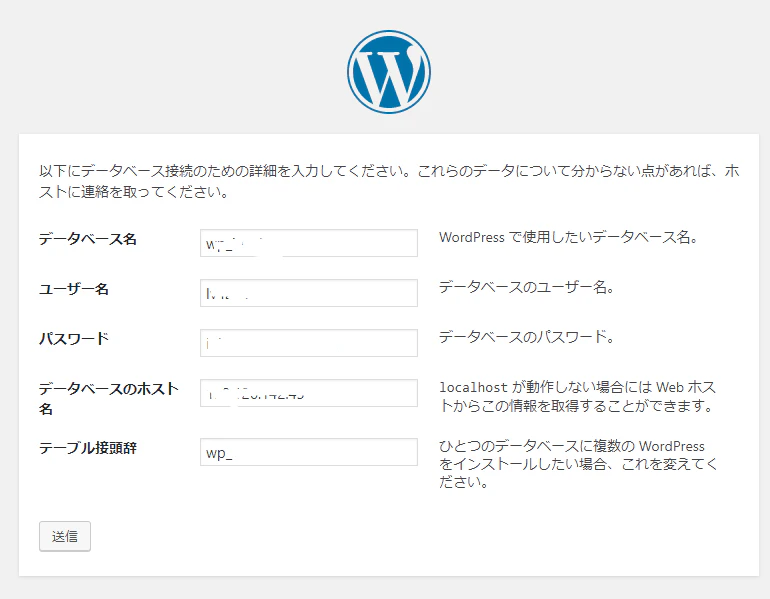Submit the form with 送信 button
770x599 pixels.
65,536
